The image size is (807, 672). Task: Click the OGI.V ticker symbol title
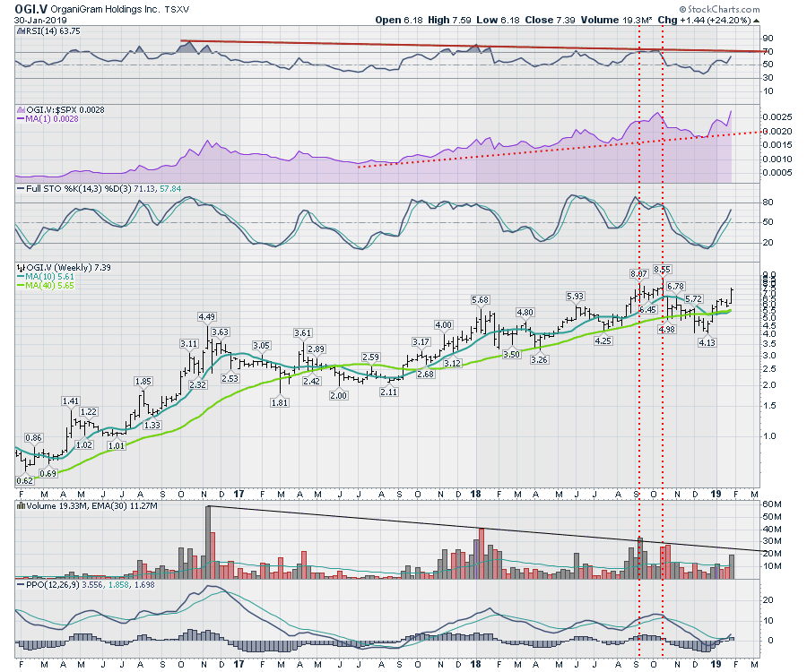(31, 9)
